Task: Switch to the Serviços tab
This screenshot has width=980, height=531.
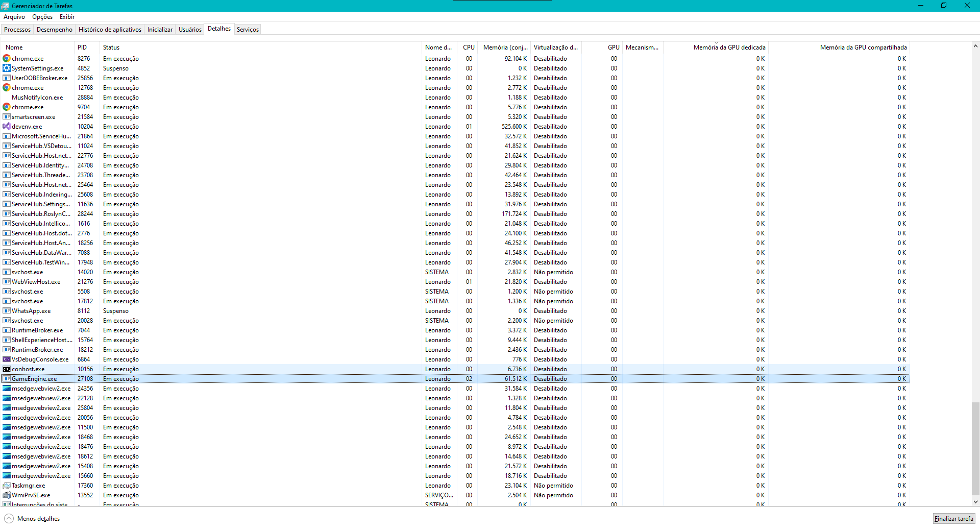Action: point(248,29)
